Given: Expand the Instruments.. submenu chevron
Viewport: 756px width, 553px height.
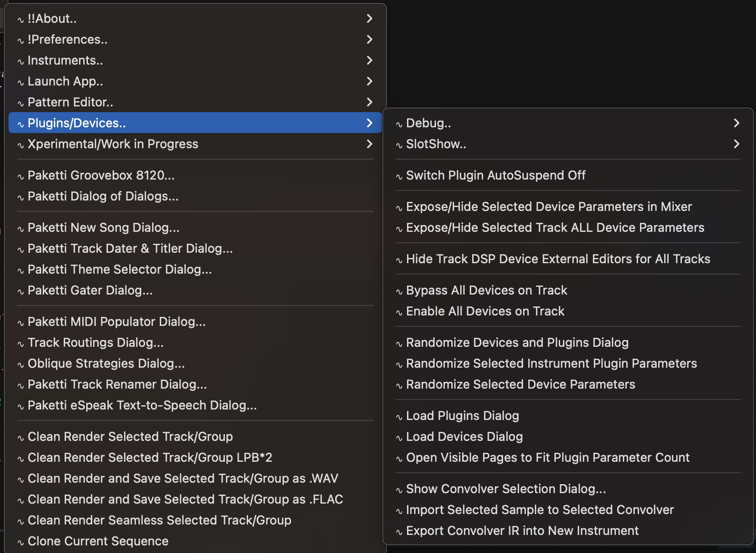Looking at the screenshot, I should 369,60.
